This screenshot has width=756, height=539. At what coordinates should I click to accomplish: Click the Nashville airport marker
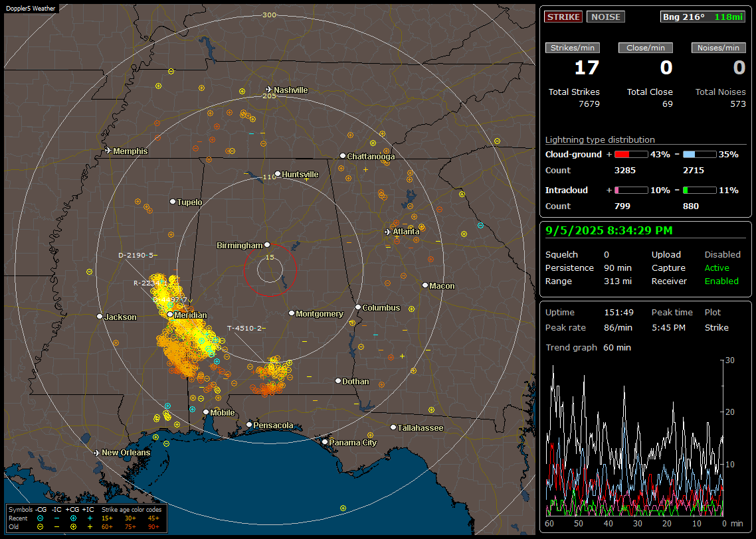[x=268, y=90]
